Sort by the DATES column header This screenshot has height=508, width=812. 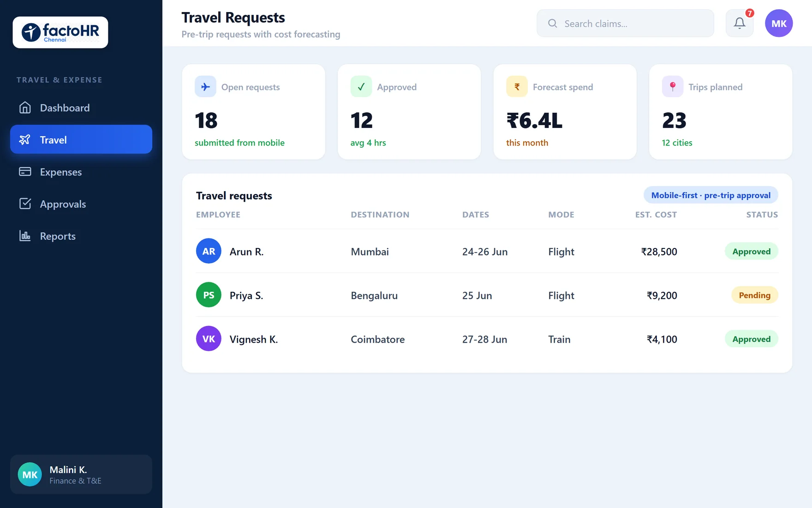click(x=476, y=215)
